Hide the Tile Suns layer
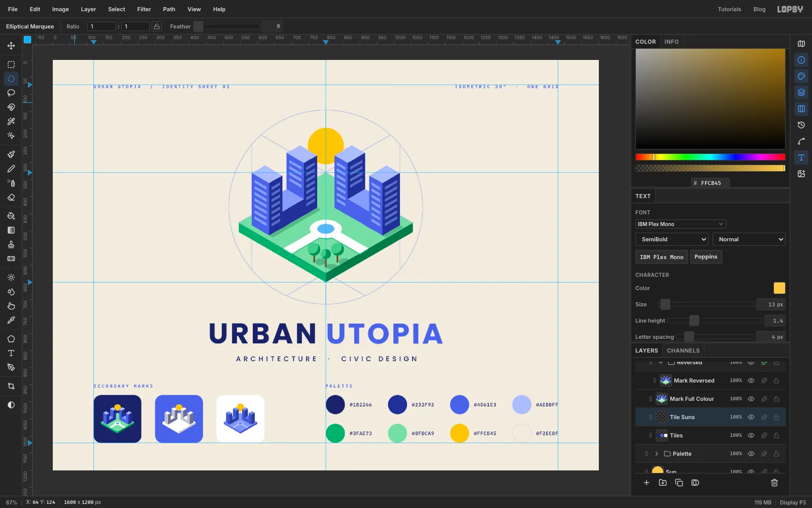The width and height of the screenshot is (812, 508). coord(751,417)
